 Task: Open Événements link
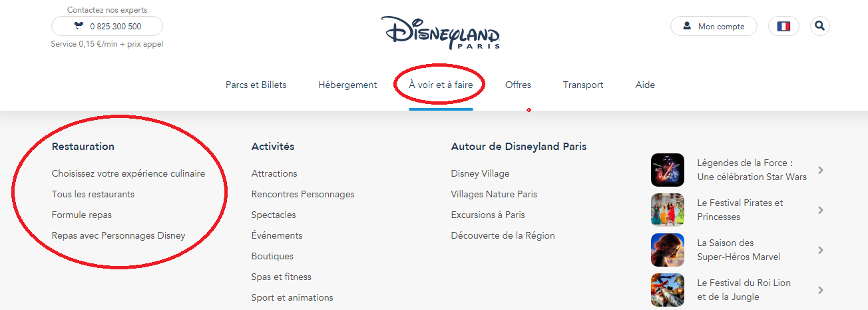[277, 235]
